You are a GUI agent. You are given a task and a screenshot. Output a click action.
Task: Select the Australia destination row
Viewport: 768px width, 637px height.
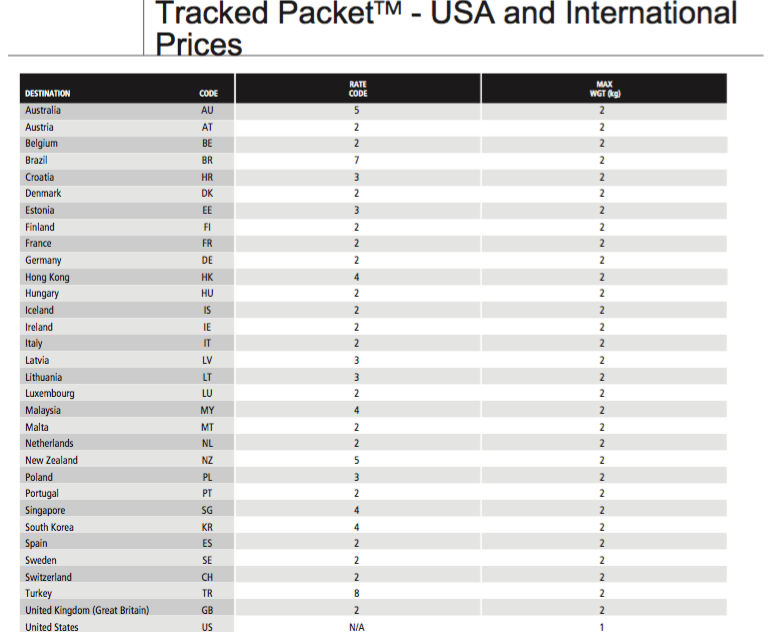[x=373, y=111]
